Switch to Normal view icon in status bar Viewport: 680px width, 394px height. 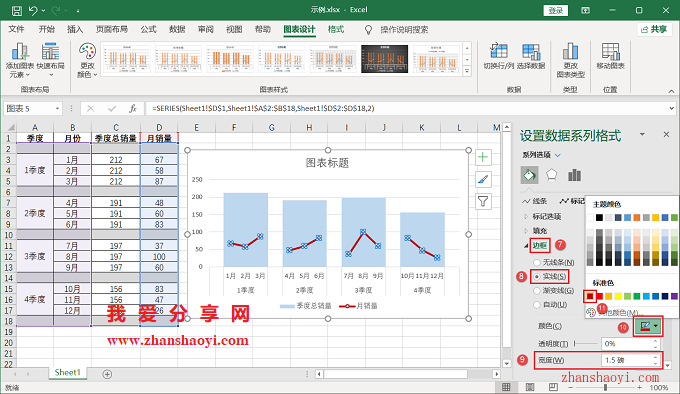506,387
